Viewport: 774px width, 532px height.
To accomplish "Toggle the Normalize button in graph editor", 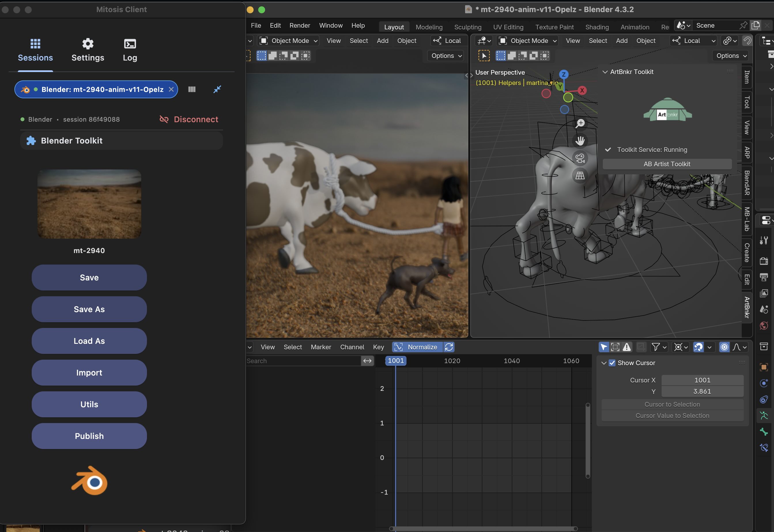I will coord(417,347).
